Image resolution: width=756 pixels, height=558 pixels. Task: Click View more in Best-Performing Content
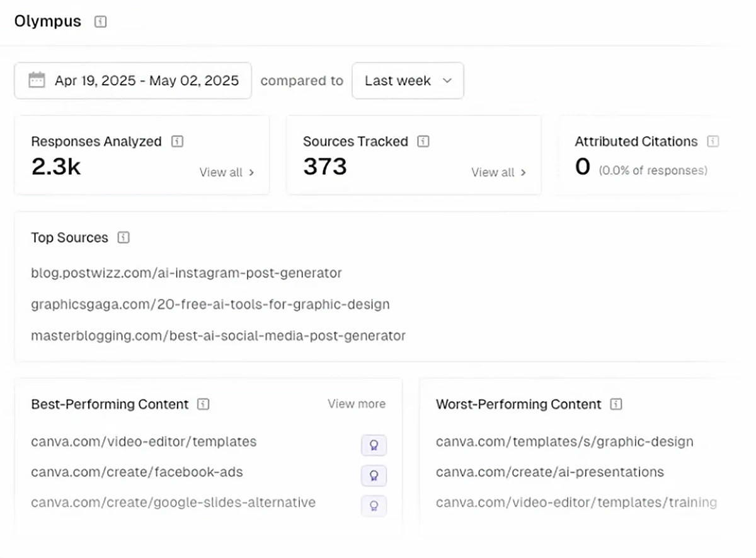point(357,404)
